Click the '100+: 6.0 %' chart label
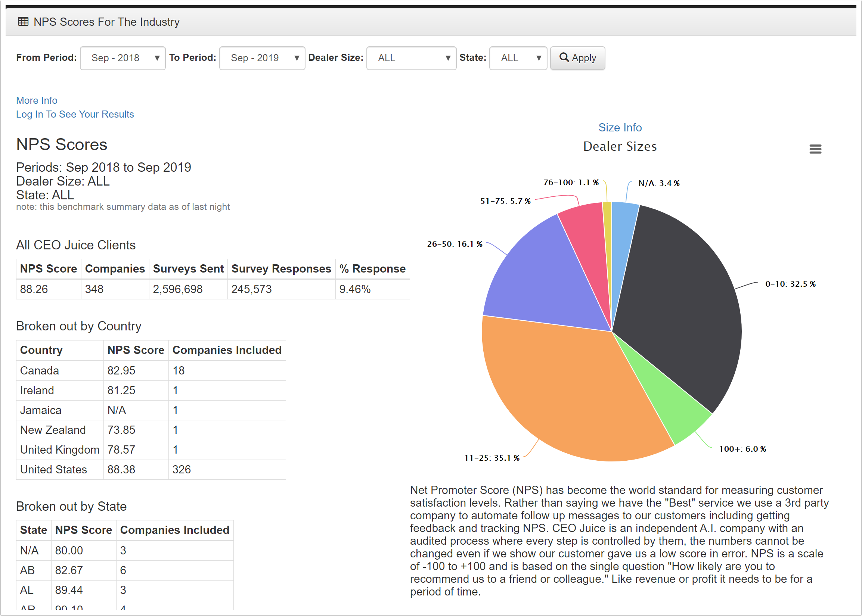 pos(742,449)
